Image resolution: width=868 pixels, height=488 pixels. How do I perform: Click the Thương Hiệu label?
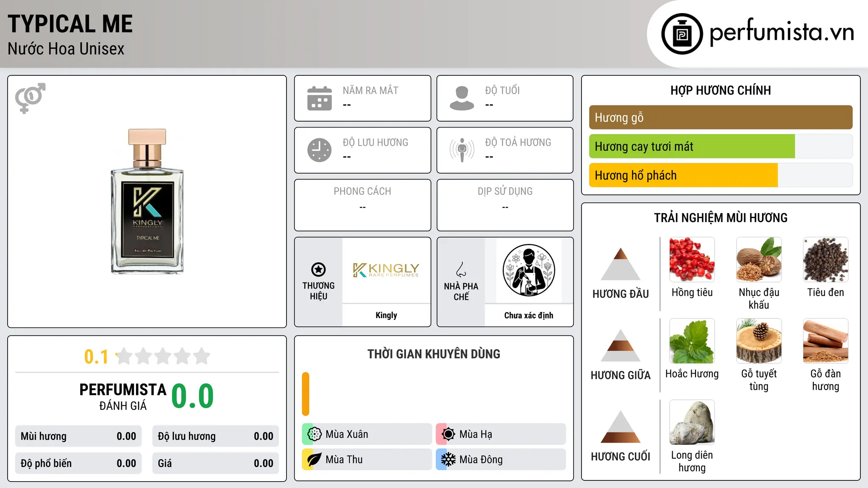(318, 291)
